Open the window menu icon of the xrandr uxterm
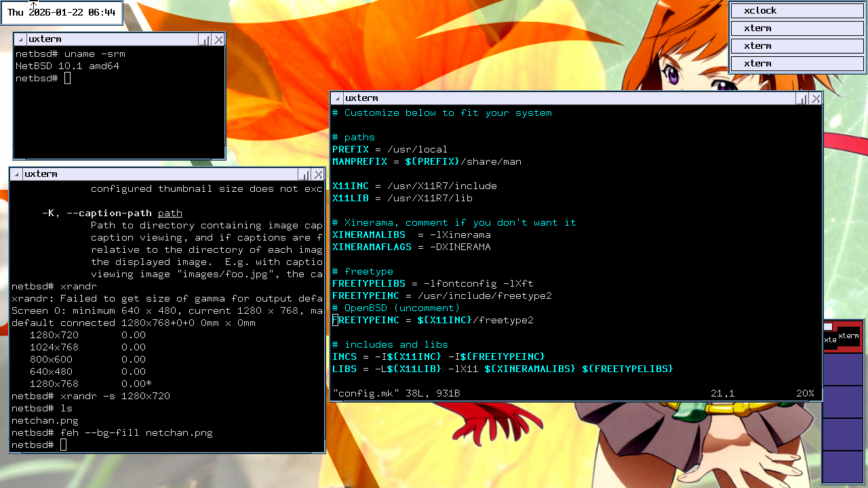The width and height of the screenshot is (868, 488). (x=17, y=174)
